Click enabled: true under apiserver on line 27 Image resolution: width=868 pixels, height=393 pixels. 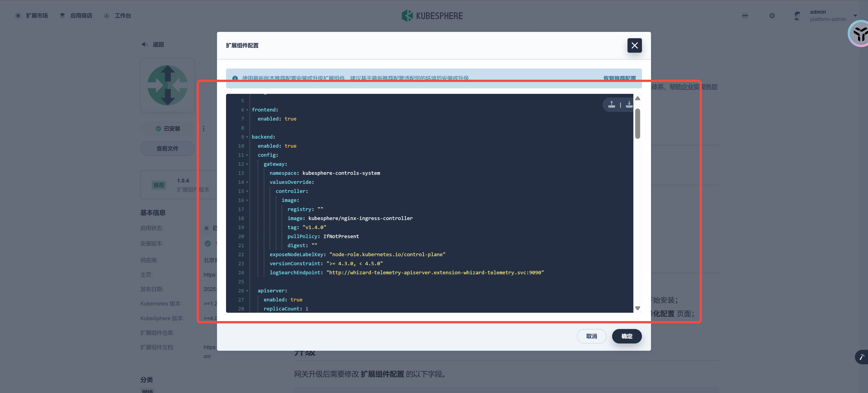click(283, 300)
